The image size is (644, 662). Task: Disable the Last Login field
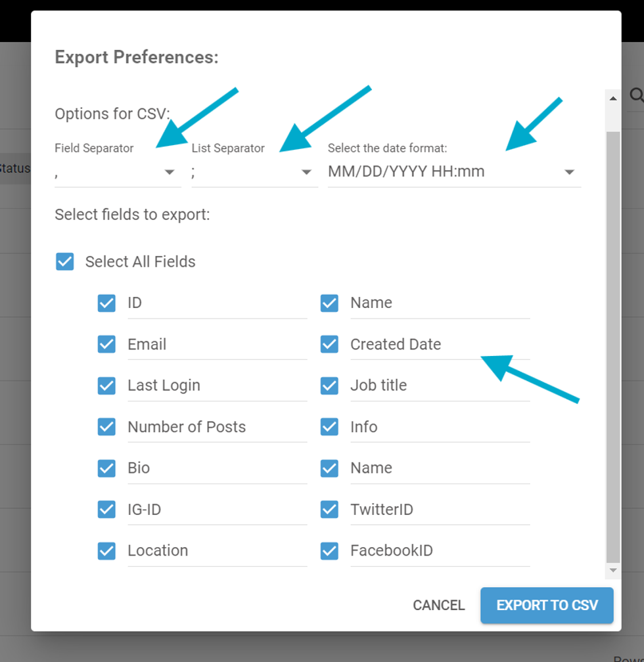pos(106,386)
